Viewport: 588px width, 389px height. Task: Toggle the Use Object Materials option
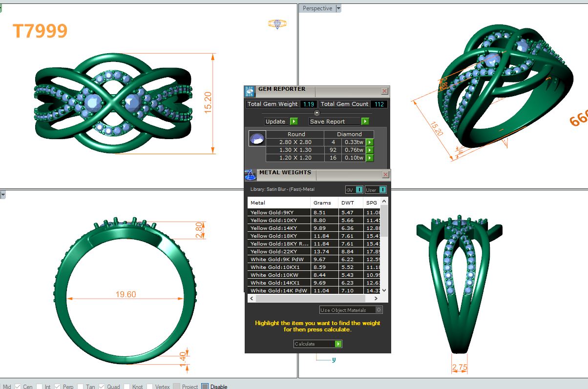coord(379,310)
